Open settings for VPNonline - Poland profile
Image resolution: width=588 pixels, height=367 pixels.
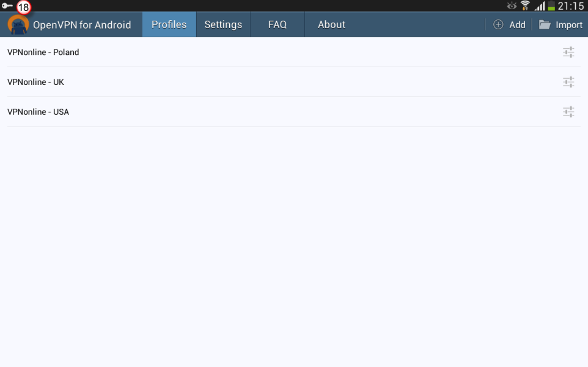point(568,52)
